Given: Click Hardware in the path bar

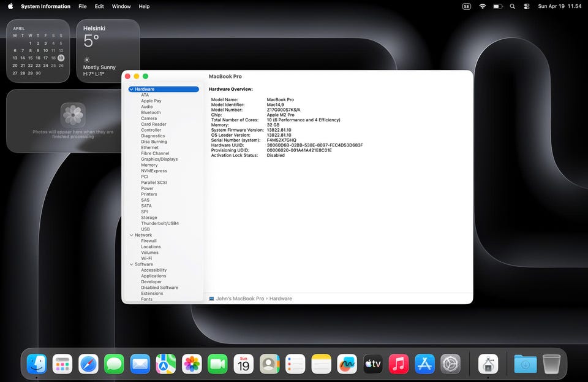Looking at the screenshot, I should tap(281, 299).
